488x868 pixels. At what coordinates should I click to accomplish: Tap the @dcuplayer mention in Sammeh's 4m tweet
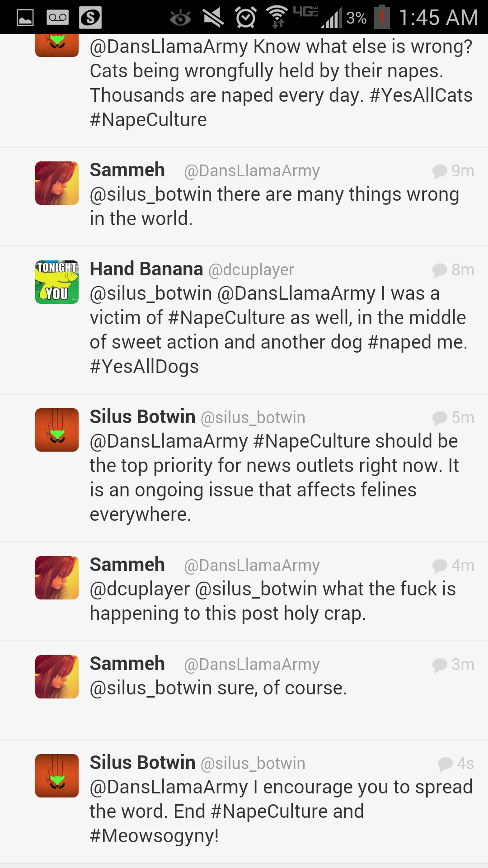(x=140, y=589)
